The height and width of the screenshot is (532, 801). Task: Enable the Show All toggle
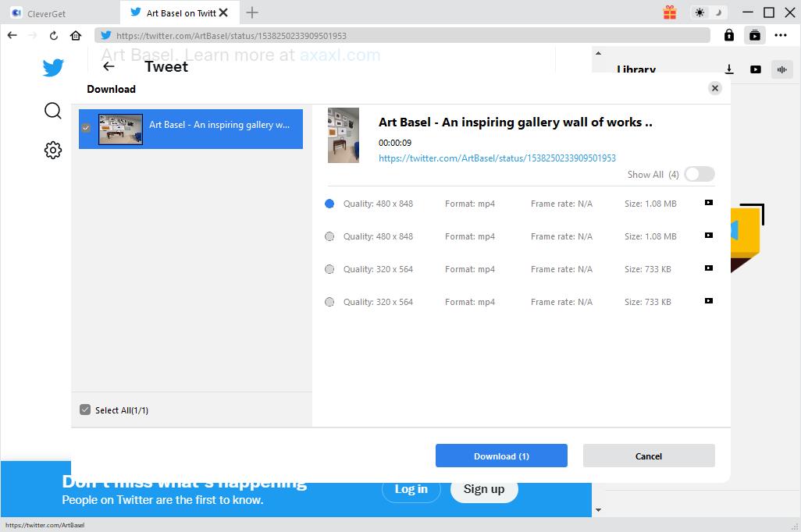point(699,175)
